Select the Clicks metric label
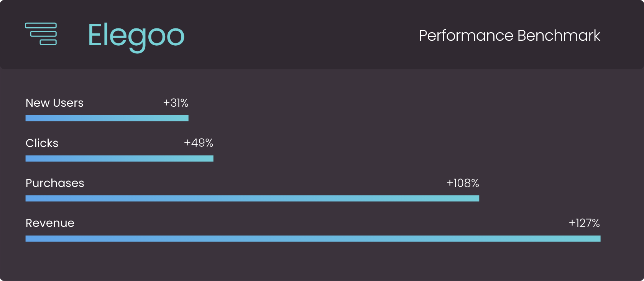The height and width of the screenshot is (281, 644). pos(42,143)
